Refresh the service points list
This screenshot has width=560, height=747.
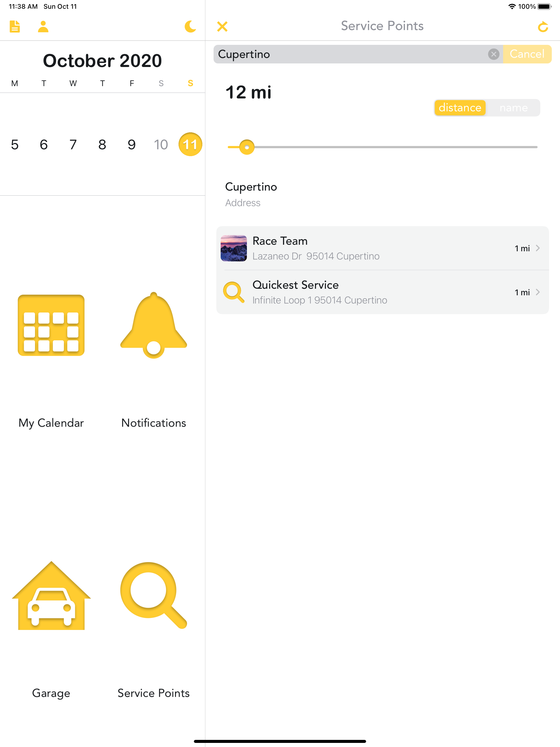(543, 26)
